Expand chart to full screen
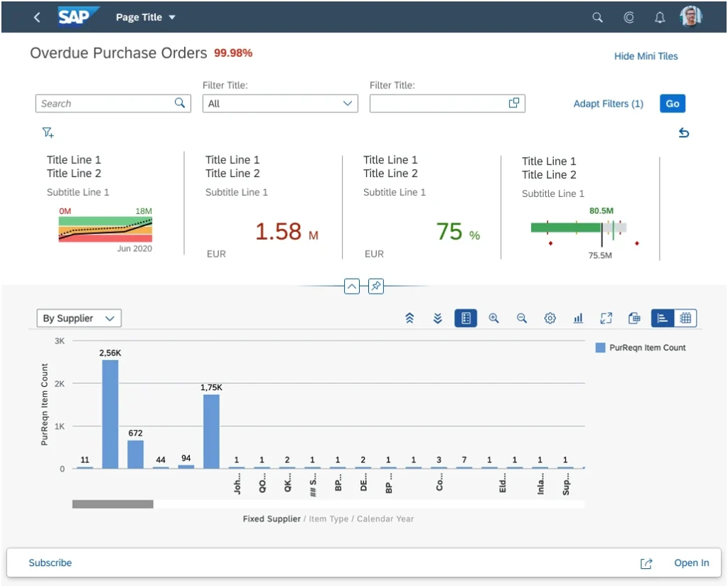 click(606, 319)
